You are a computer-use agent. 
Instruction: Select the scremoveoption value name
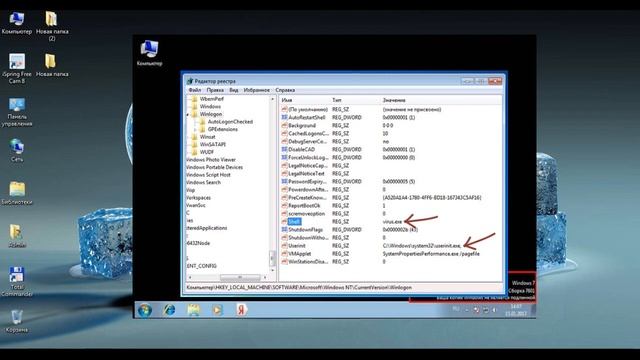pos(307,213)
